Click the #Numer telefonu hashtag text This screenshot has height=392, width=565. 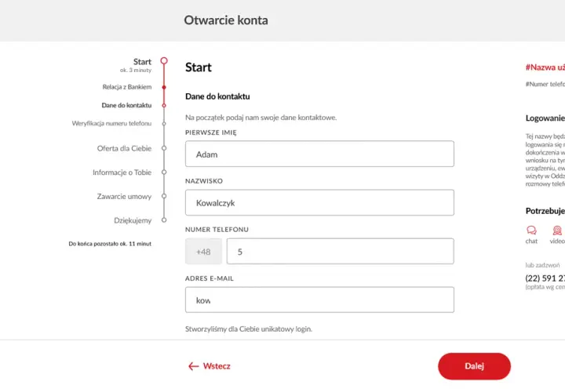pyautogui.click(x=545, y=84)
